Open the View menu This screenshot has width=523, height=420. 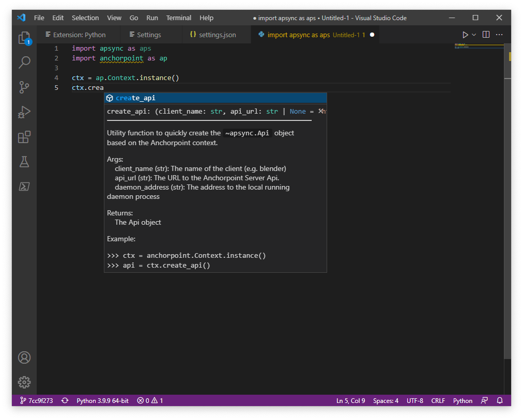click(114, 18)
